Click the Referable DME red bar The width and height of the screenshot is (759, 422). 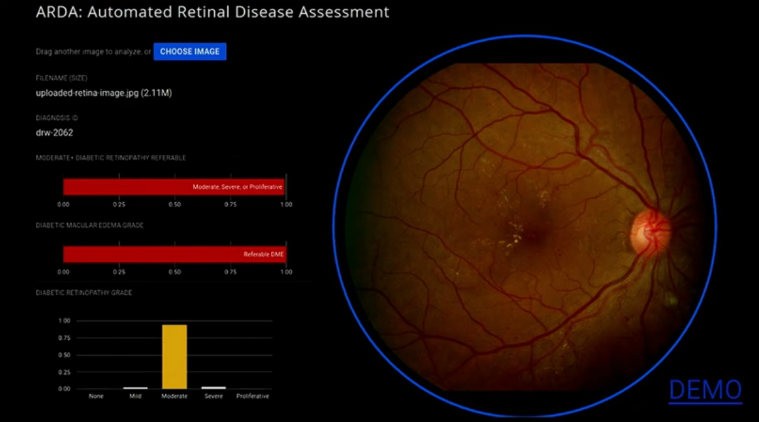tap(174, 254)
